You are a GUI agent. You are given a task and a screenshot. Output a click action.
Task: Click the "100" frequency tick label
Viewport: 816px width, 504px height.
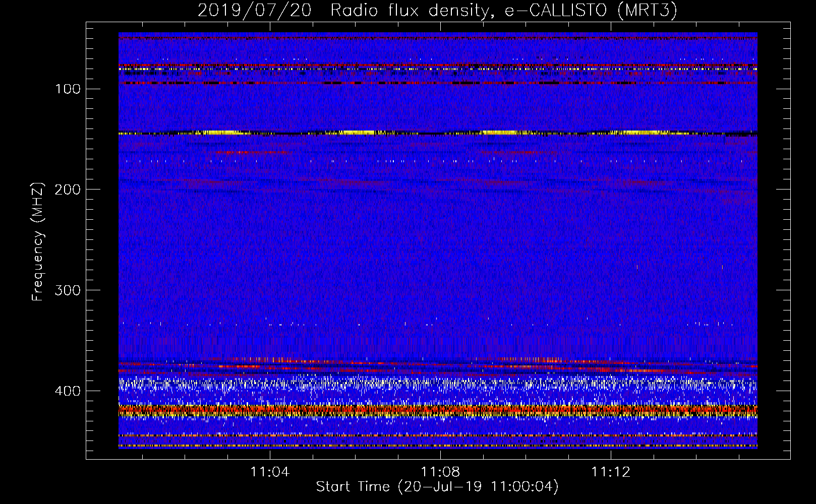tap(68, 89)
